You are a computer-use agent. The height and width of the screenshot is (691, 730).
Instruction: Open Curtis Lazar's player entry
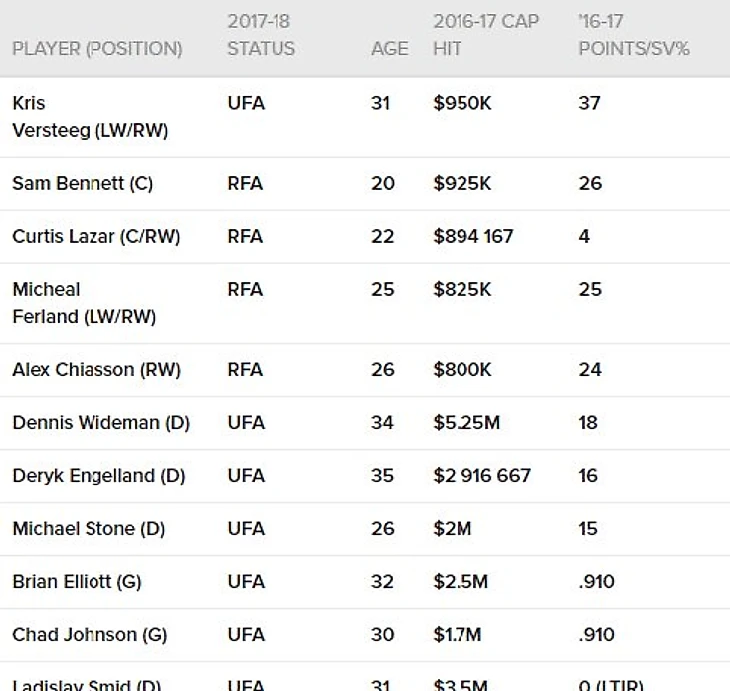(98, 236)
